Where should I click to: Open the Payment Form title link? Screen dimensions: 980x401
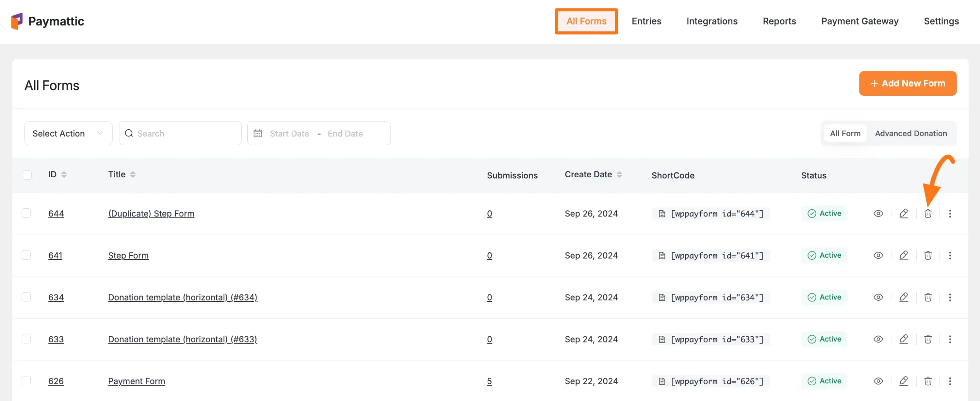[x=136, y=381]
